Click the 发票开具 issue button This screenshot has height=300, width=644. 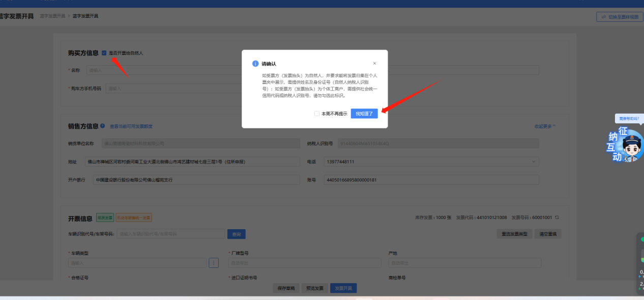coord(343,288)
